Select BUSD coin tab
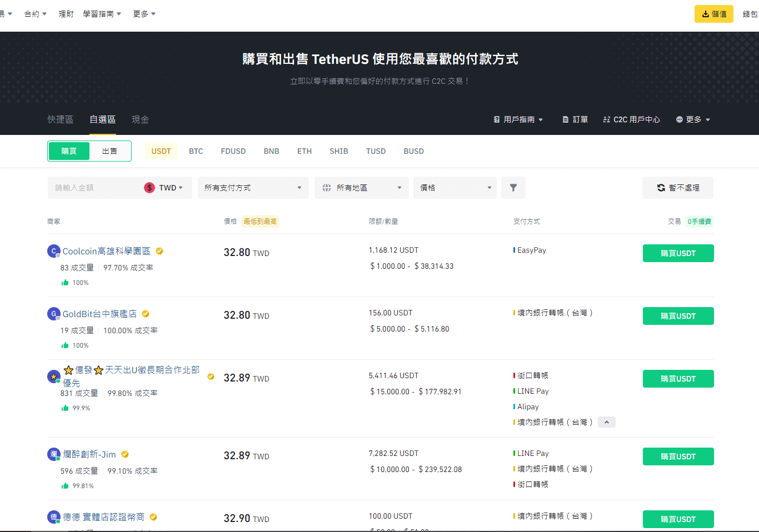The image size is (759, 532). (x=414, y=151)
